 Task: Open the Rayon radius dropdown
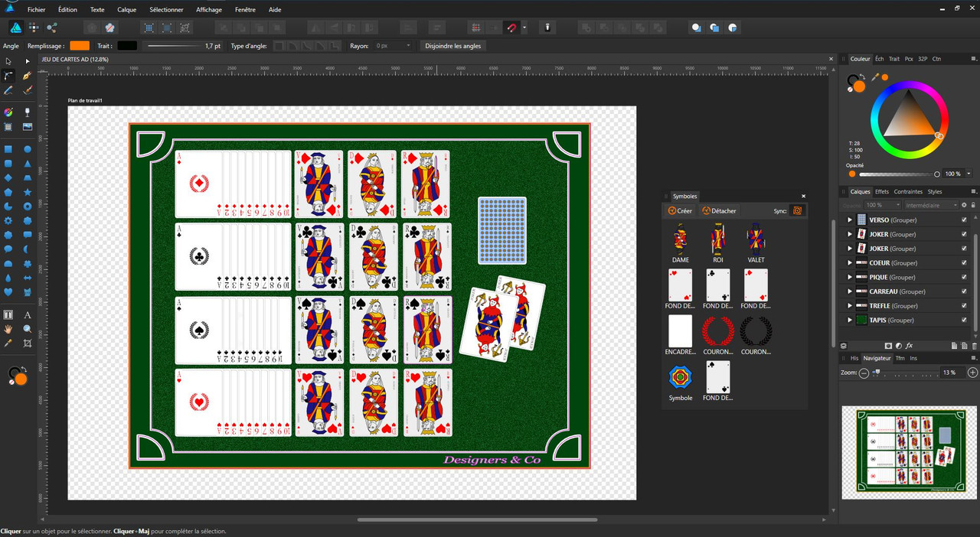(x=408, y=46)
